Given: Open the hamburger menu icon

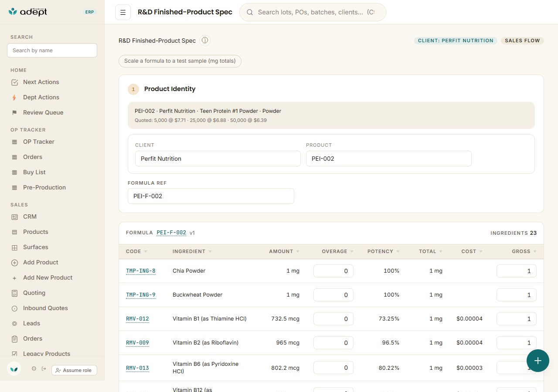Looking at the screenshot, I should click(x=123, y=12).
